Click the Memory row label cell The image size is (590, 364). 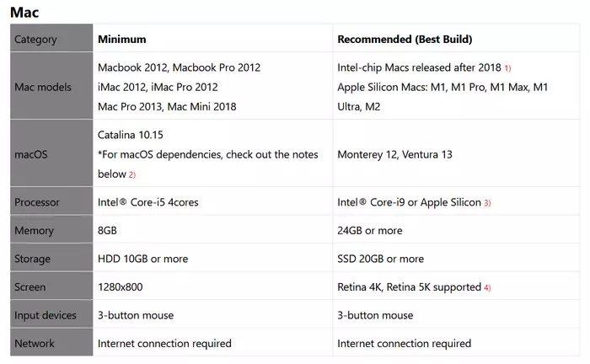point(51,230)
